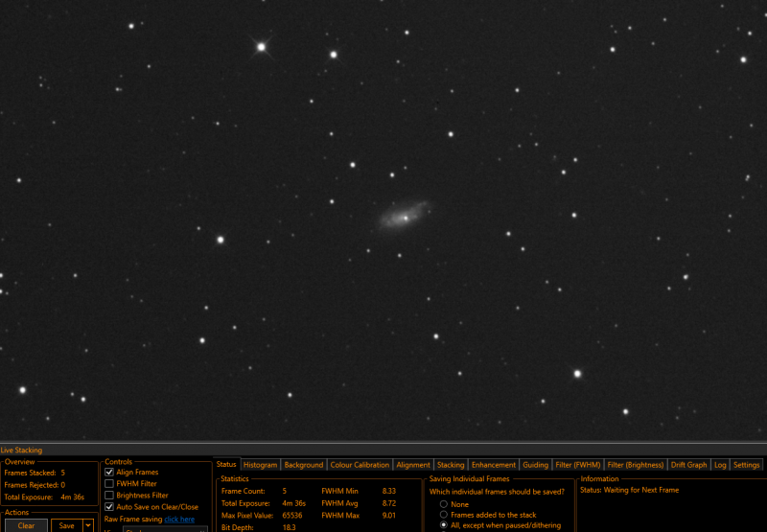Click 'Status: Waiting for Next Frame' text

point(630,490)
